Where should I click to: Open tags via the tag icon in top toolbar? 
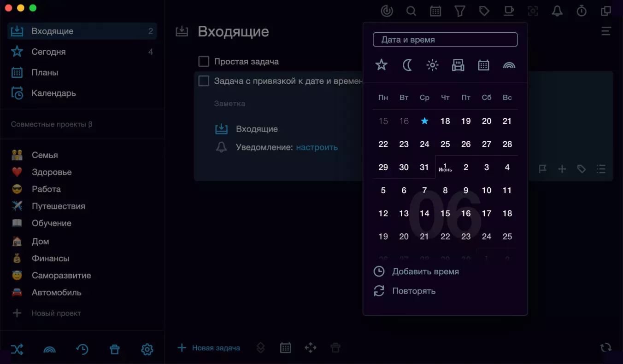(484, 11)
